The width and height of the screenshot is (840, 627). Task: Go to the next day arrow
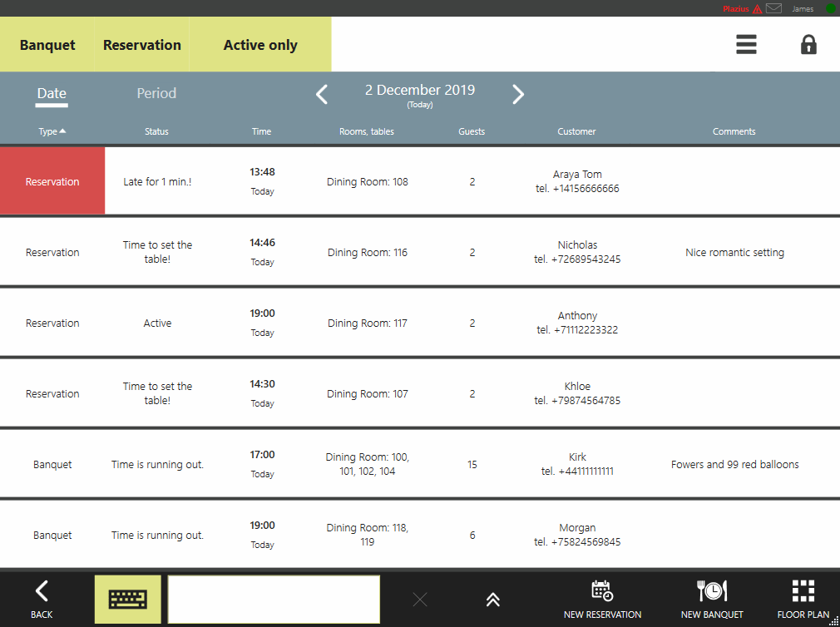518,94
